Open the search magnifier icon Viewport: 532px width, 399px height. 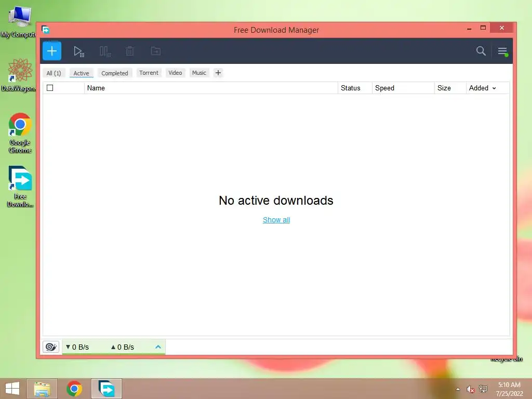click(481, 51)
